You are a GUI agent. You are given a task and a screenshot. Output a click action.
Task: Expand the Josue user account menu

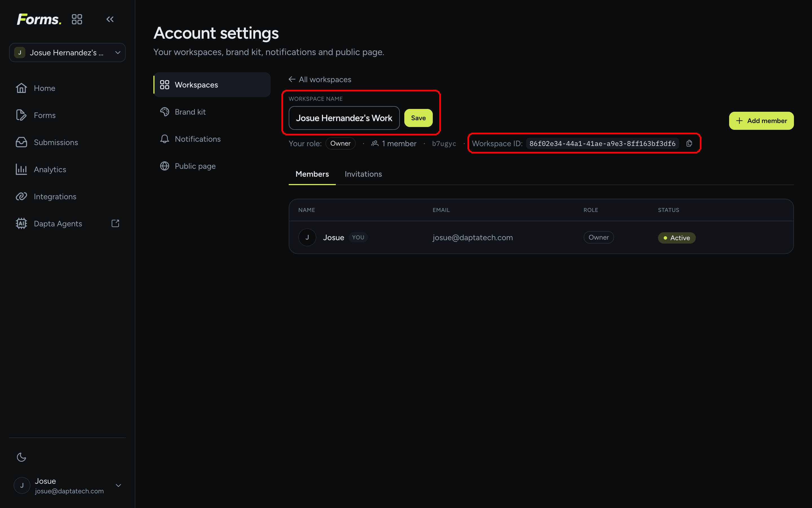pos(67,485)
